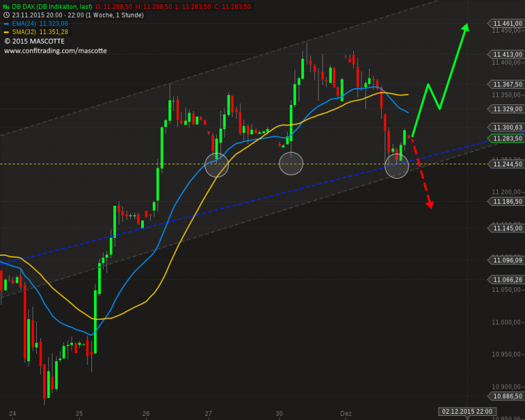Screen dimensions: 525x420
Task: Click the yellow SMA(32) legend color marker
Action: (6, 32)
